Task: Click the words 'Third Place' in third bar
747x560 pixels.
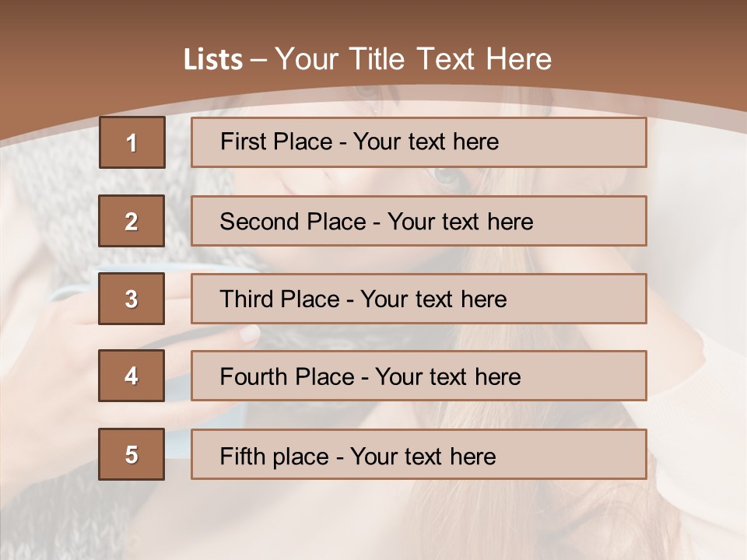Action: (279, 299)
